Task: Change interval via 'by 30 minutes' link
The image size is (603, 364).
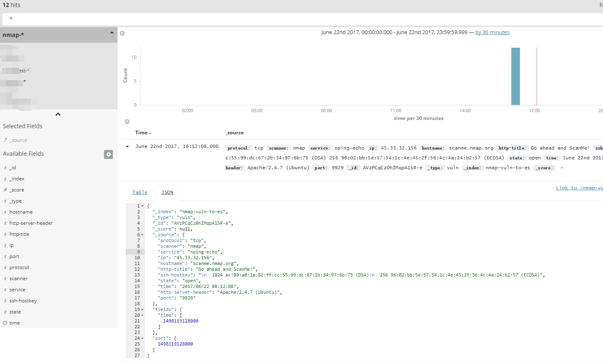Action: pos(492,32)
